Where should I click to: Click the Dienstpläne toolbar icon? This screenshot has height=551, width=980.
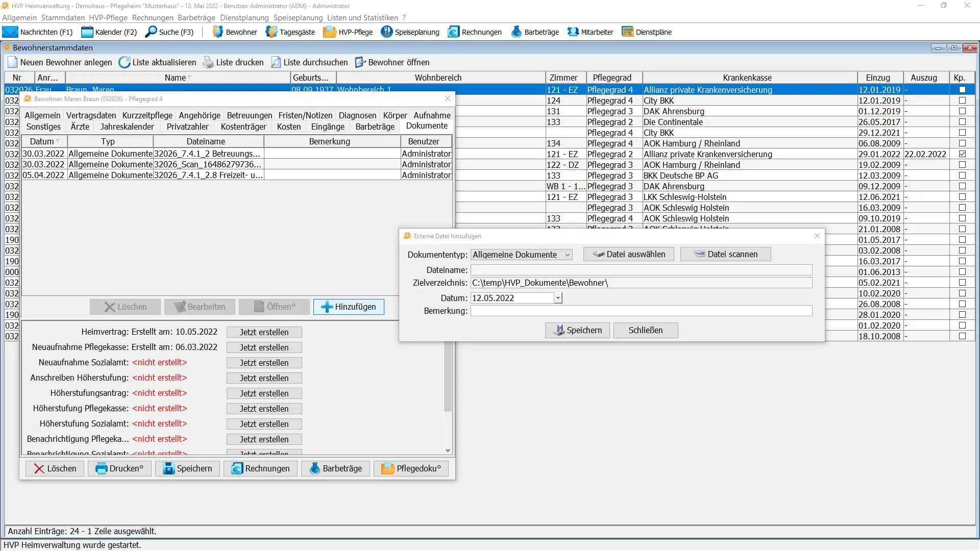(x=627, y=32)
